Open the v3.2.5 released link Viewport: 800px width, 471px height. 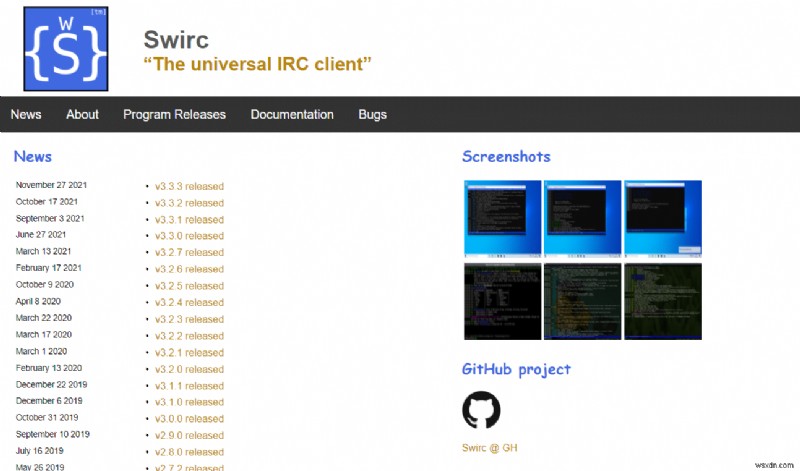pyautogui.click(x=189, y=286)
